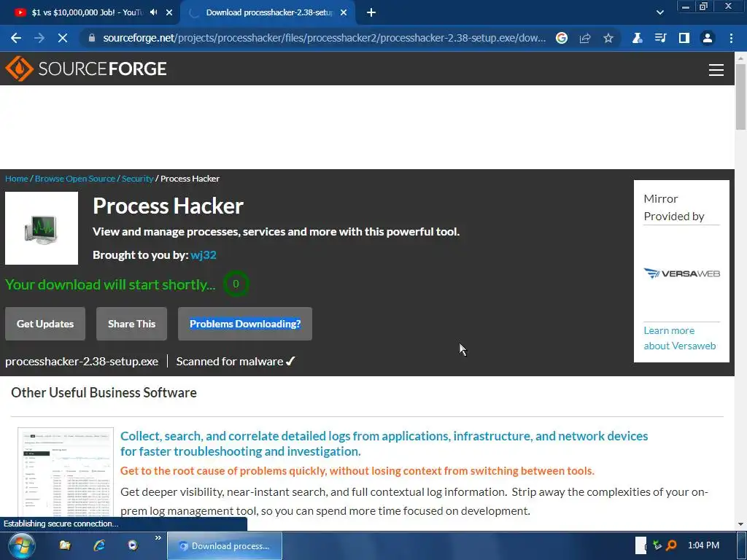Click the 1:04 PM system clock
The height and width of the screenshot is (560, 747).
click(704, 545)
